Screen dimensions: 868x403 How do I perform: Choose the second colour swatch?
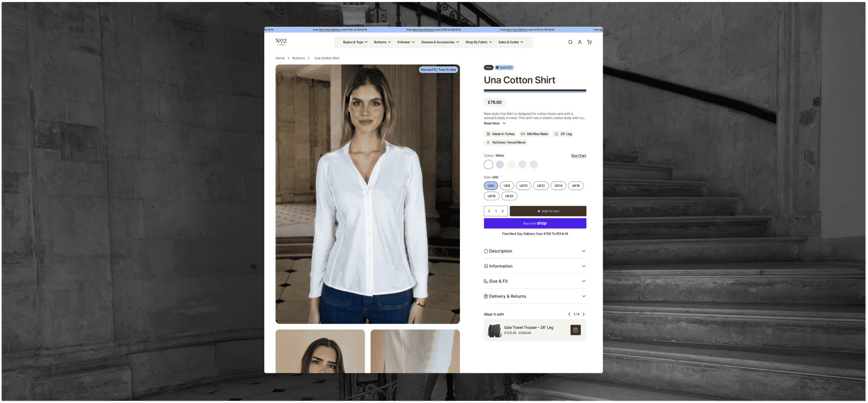click(500, 165)
